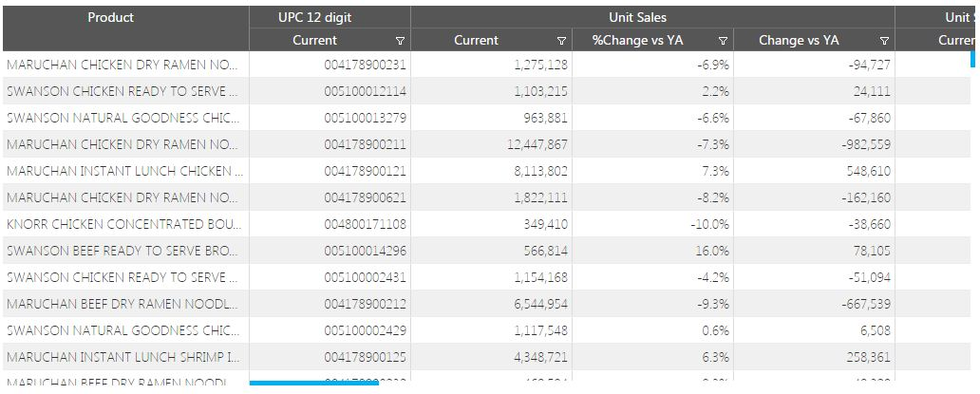Click the Change vs YA column label
This screenshot has height=394, width=980.
[799, 41]
